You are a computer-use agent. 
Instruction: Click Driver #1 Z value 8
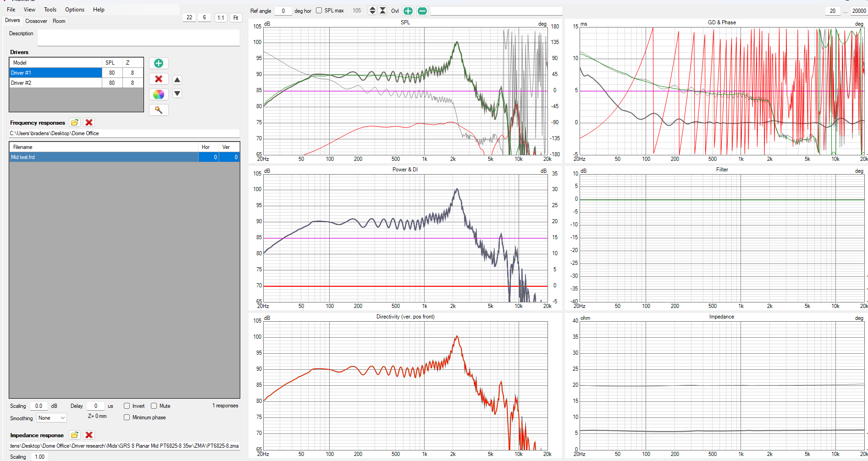(133, 73)
